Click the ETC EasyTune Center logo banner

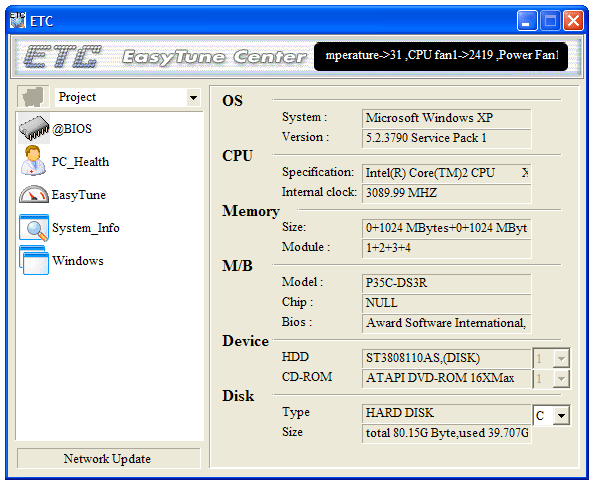click(164, 57)
